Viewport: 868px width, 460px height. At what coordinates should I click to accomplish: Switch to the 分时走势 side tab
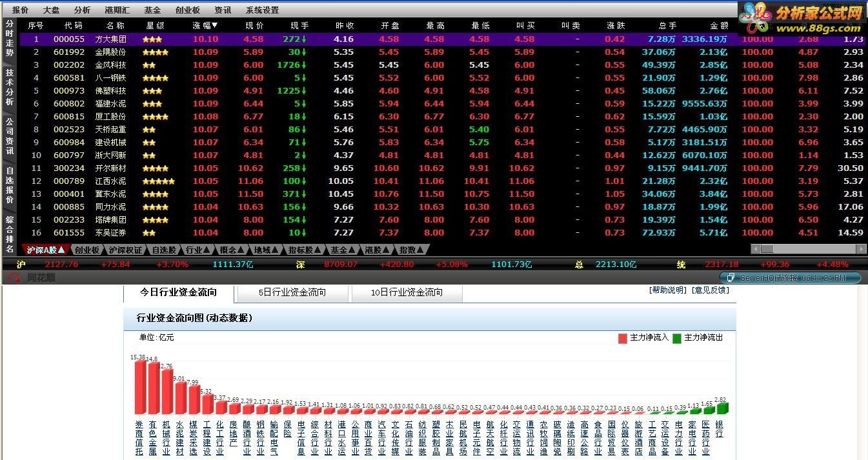click(9, 37)
